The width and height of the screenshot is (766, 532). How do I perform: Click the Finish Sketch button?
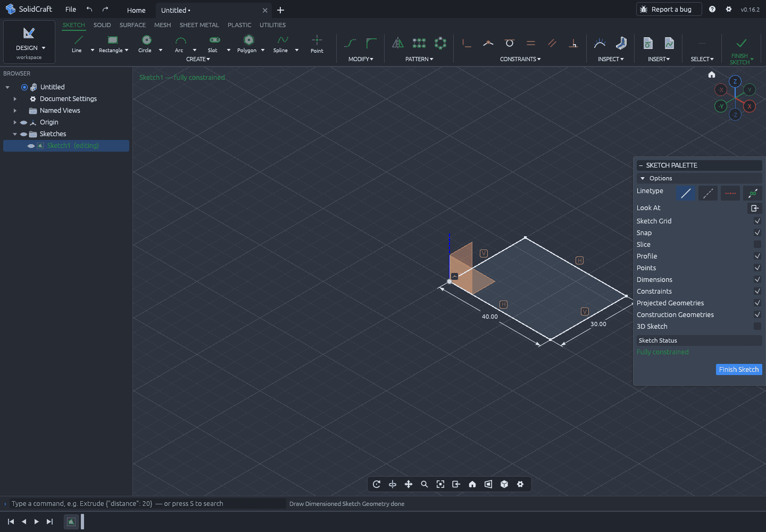click(739, 369)
